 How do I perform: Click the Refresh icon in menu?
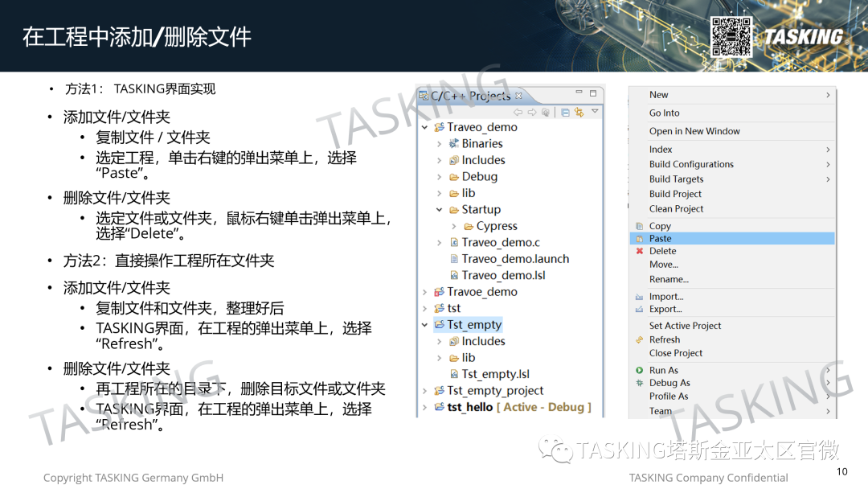[x=640, y=340]
